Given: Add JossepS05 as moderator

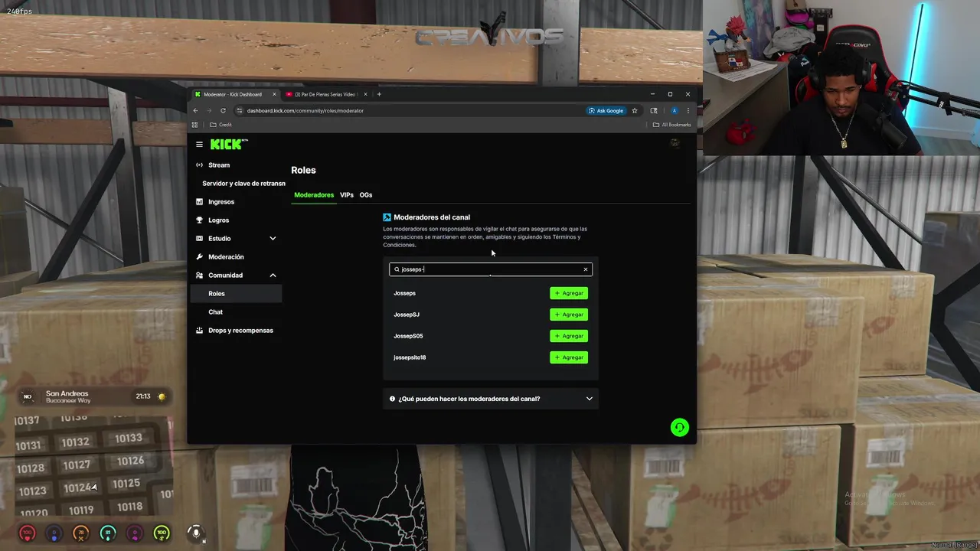Looking at the screenshot, I should tap(569, 336).
